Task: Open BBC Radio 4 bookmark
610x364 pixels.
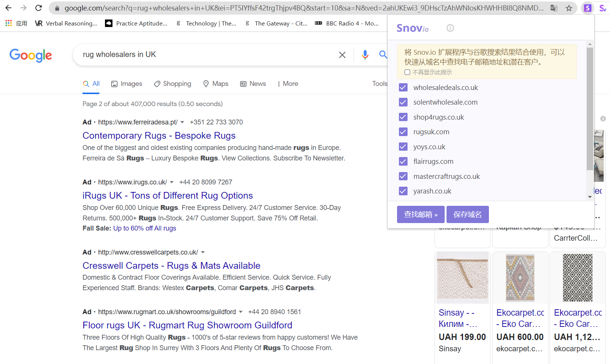Action: tap(347, 23)
